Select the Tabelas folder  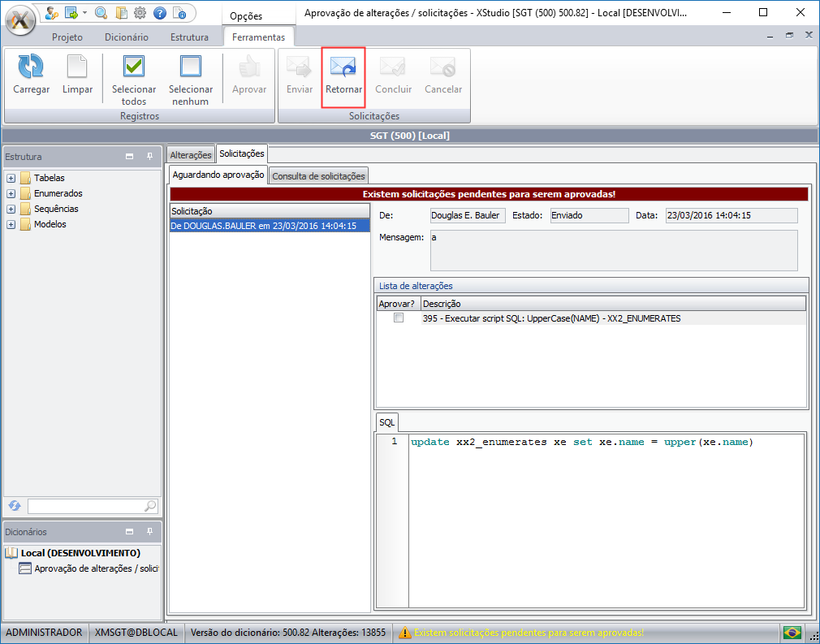(42, 178)
